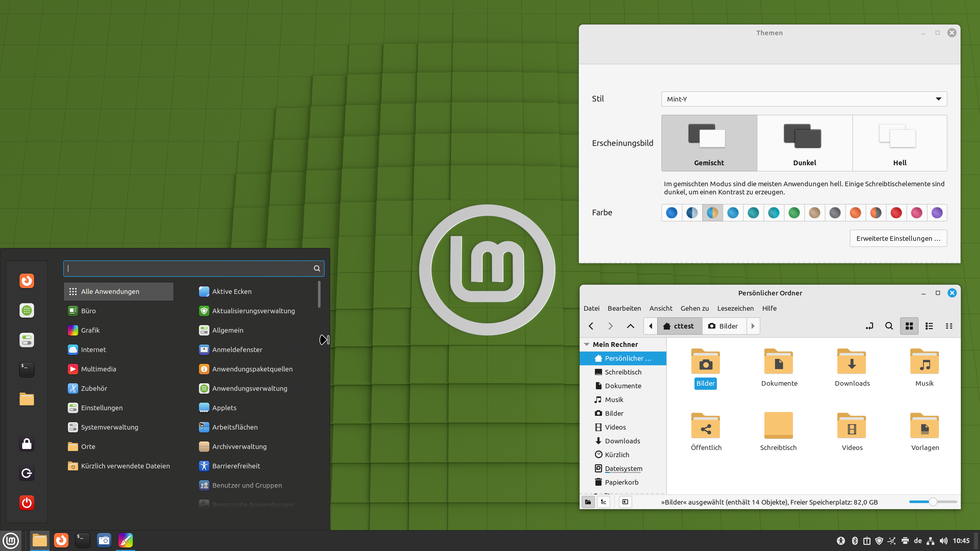
Task: Click the lock screen icon in menu
Action: [x=27, y=444]
